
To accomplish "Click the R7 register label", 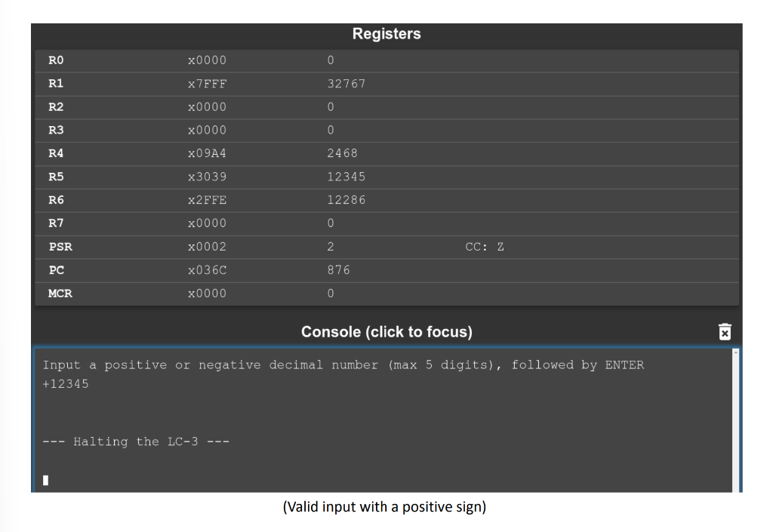I will coord(55,223).
